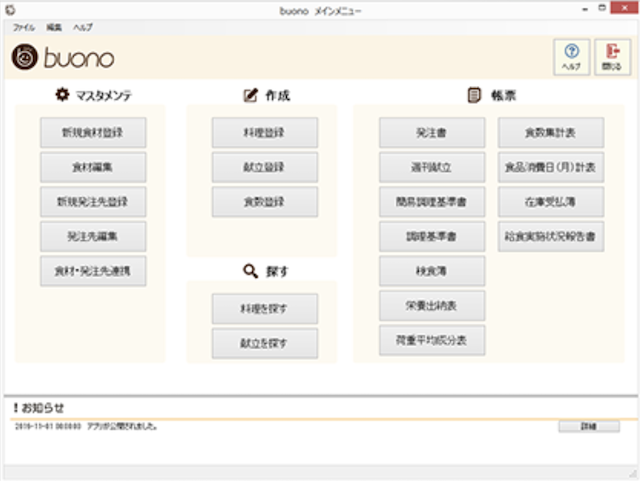Open the 編集 menu

click(x=54, y=27)
